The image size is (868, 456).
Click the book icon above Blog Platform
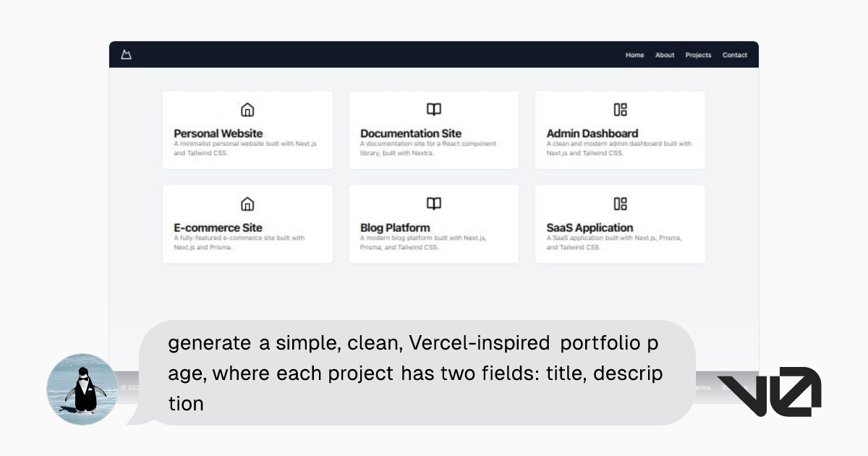[x=433, y=204]
